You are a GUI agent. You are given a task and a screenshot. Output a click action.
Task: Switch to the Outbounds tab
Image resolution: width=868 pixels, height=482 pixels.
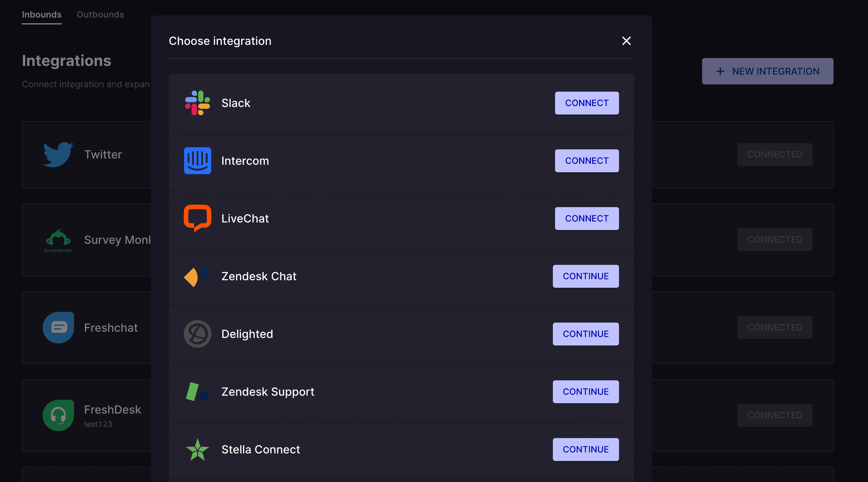point(100,14)
